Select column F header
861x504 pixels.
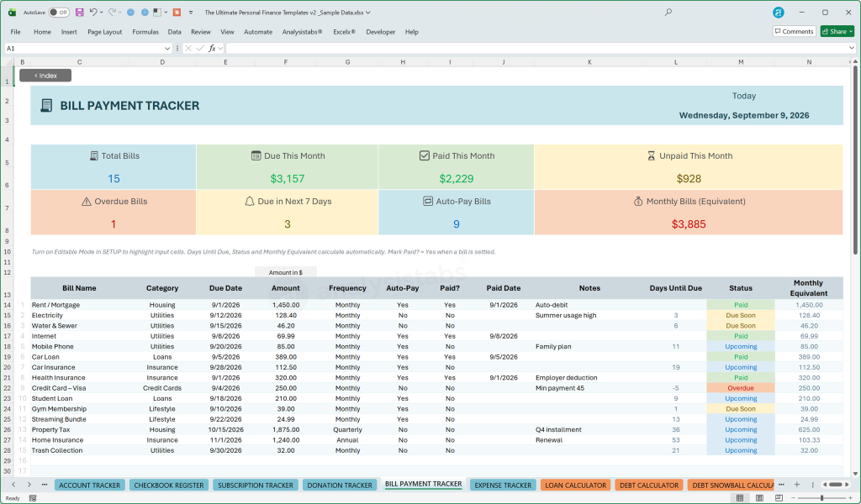click(x=286, y=62)
